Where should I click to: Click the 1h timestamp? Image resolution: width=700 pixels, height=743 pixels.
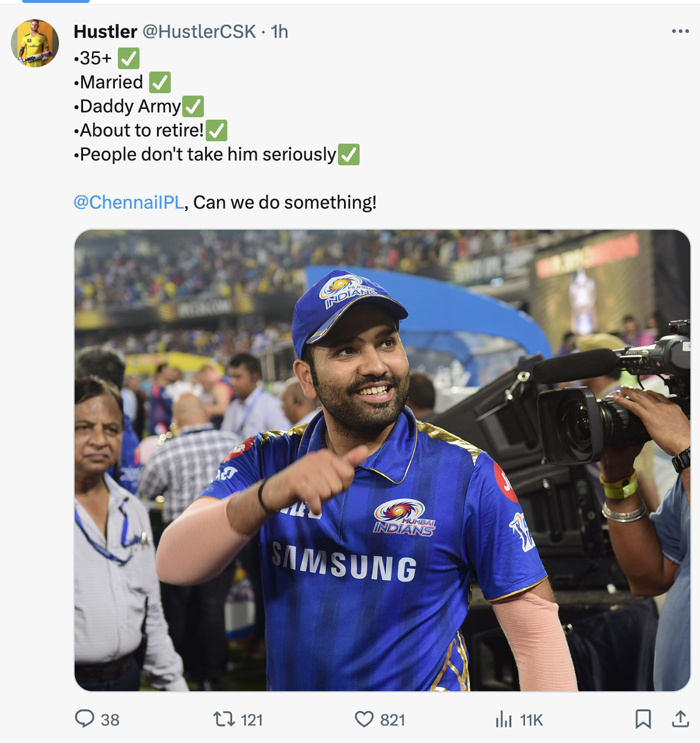[x=280, y=31]
